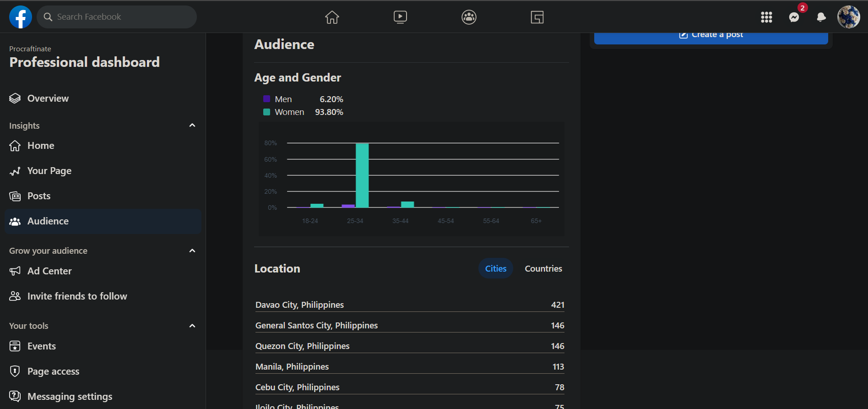Click the profile picture avatar

pyautogui.click(x=848, y=17)
